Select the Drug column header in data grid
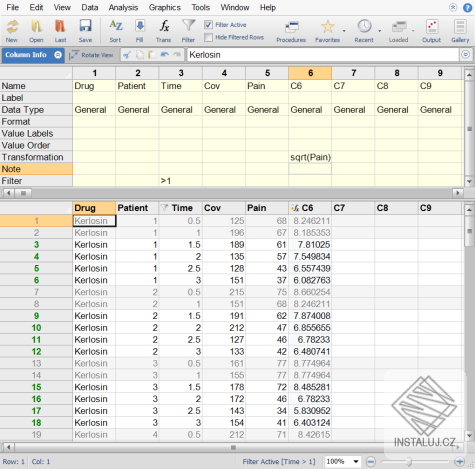This screenshot has width=475, height=469. 94,208
